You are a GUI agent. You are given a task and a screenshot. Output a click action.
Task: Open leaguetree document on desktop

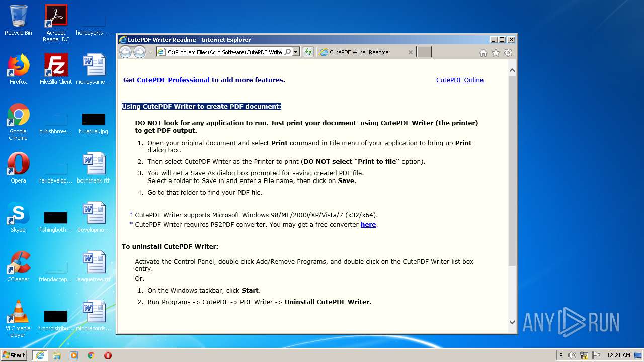coord(94,266)
